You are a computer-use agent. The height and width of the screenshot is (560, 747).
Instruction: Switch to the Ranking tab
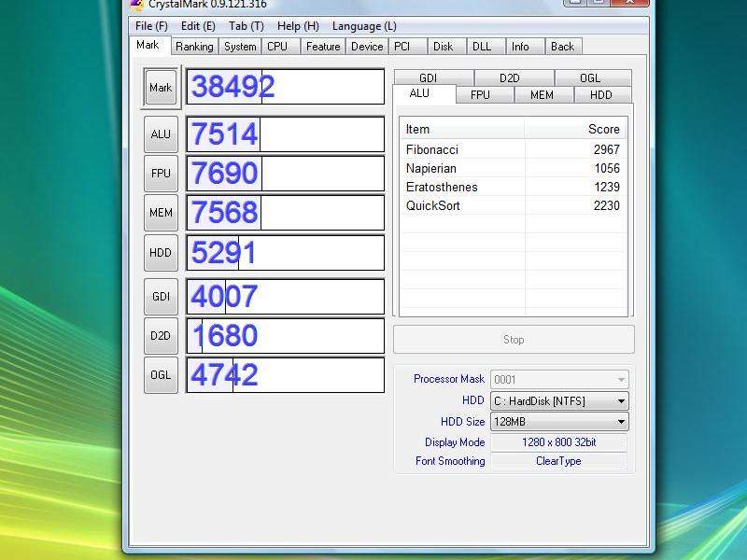pyautogui.click(x=194, y=47)
